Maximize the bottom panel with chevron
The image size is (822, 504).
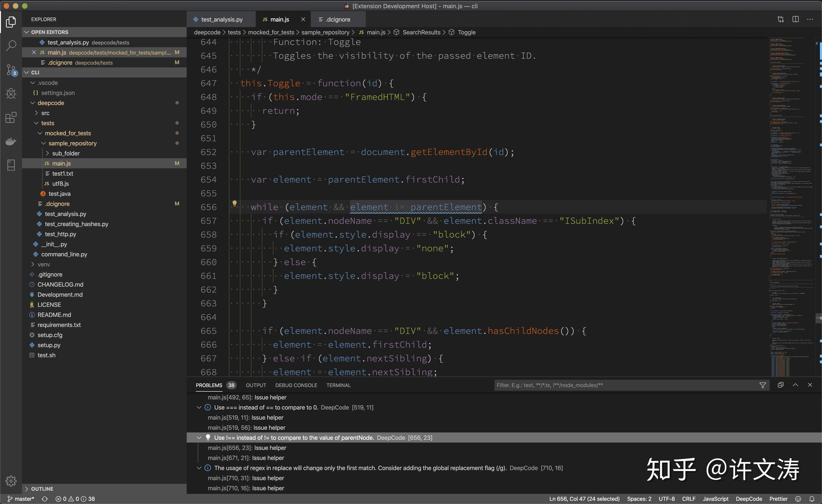[795, 385]
